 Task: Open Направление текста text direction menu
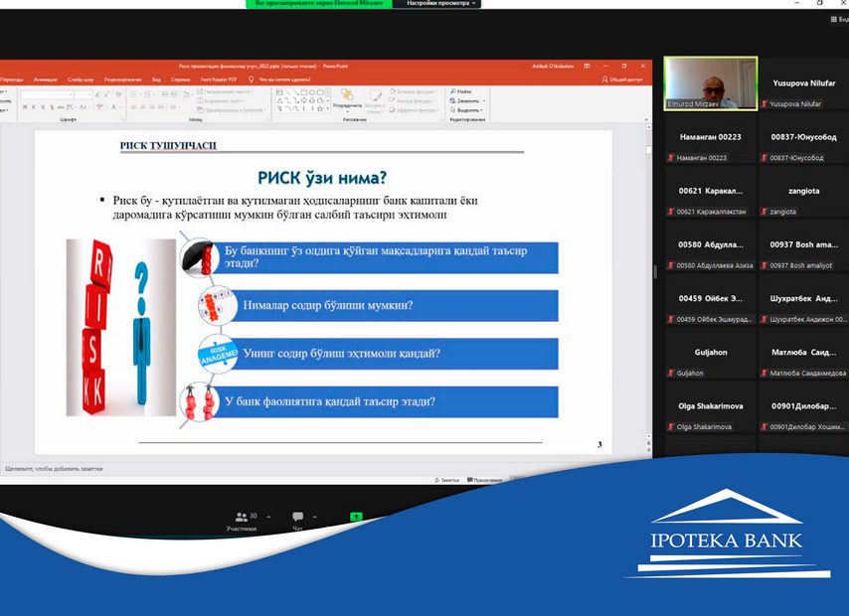[224, 91]
